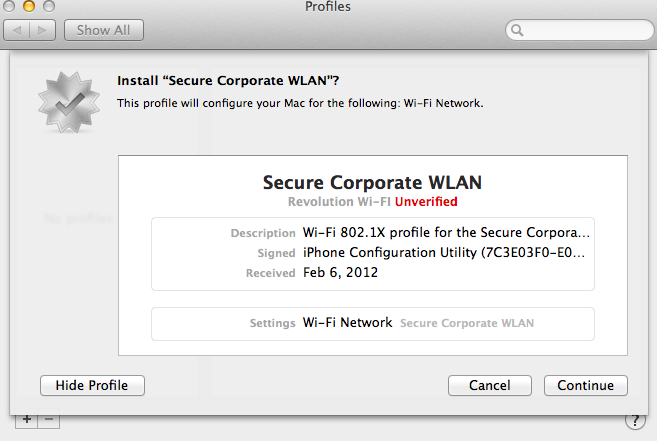Screen dimensions: 657x441
Task: Click the magnifying glass search icon
Action: click(517, 30)
